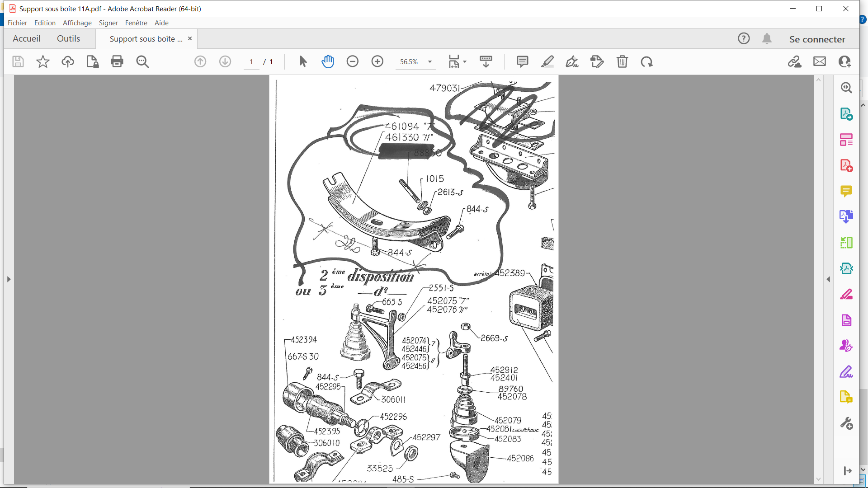
Task: Add a sticky note comment
Action: coord(523,61)
